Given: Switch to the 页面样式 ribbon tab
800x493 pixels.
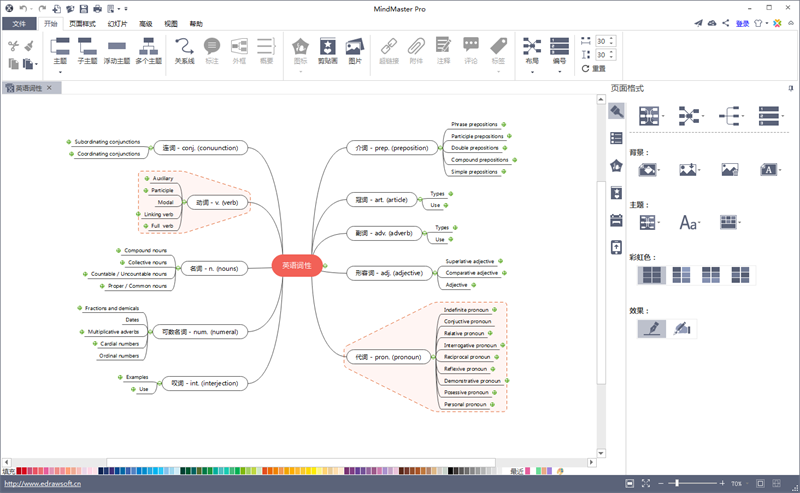Looking at the screenshot, I should point(82,24).
